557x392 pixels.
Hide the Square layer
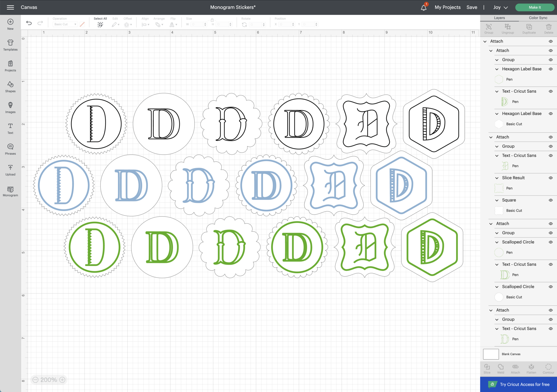pyautogui.click(x=551, y=200)
